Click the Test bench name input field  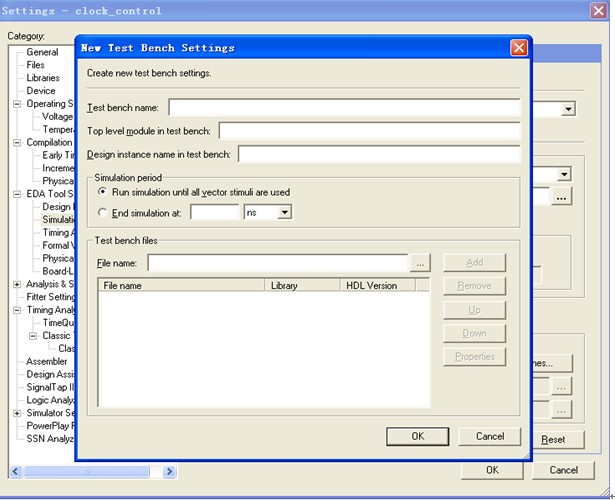(344, 108)
